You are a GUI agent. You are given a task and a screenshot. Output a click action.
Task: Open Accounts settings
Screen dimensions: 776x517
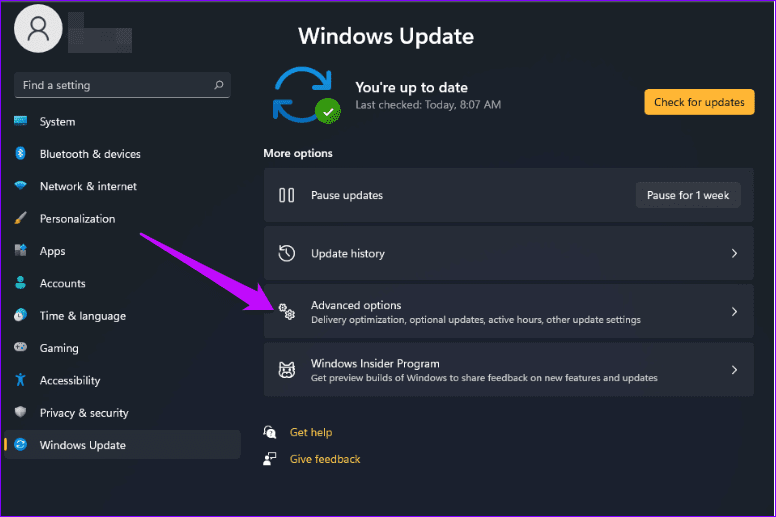[x=122, y=283]
